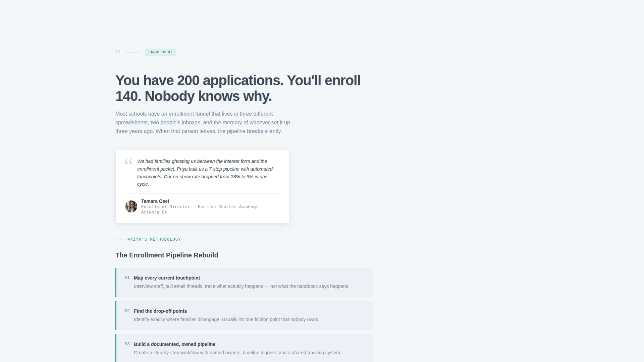Click the testimonial quote text about ghosting families
Viewport: 644px width, 362px height.
pyautogui.click(x=205, y=173)
